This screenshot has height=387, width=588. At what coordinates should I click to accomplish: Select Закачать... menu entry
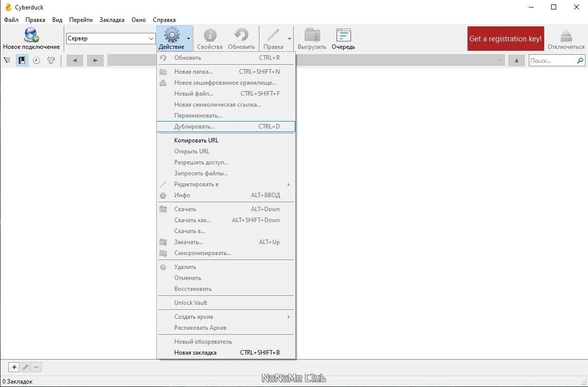pos(226,242)
